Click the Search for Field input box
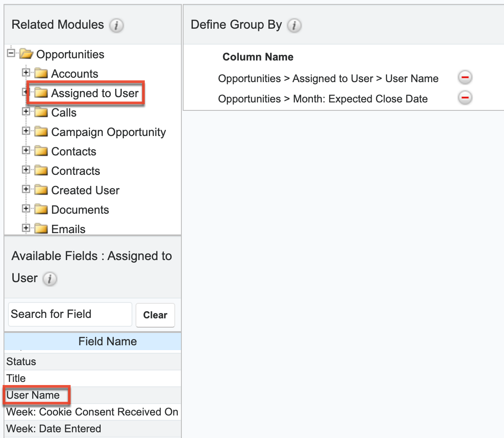504x438 pixels. [70, 314]
